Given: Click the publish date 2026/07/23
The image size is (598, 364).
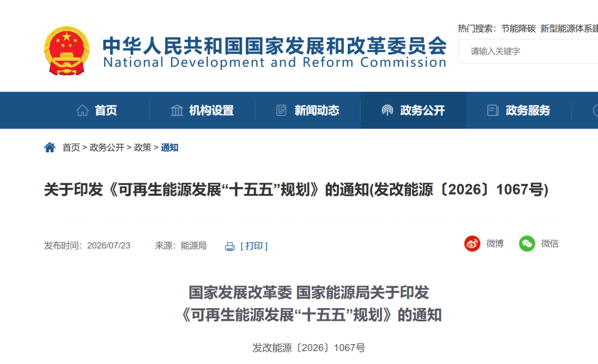Looking at the screenshot, I should coord(109,246).
